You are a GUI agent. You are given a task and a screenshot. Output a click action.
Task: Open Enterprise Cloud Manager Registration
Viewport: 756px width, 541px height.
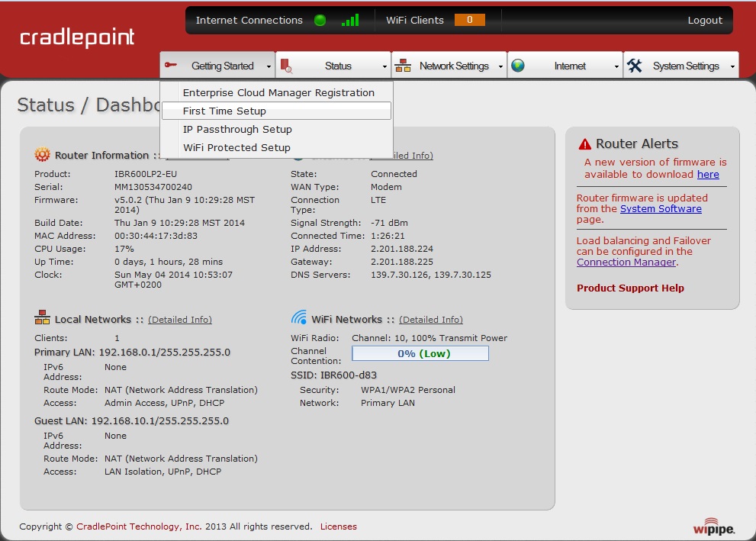pos(278,93)
